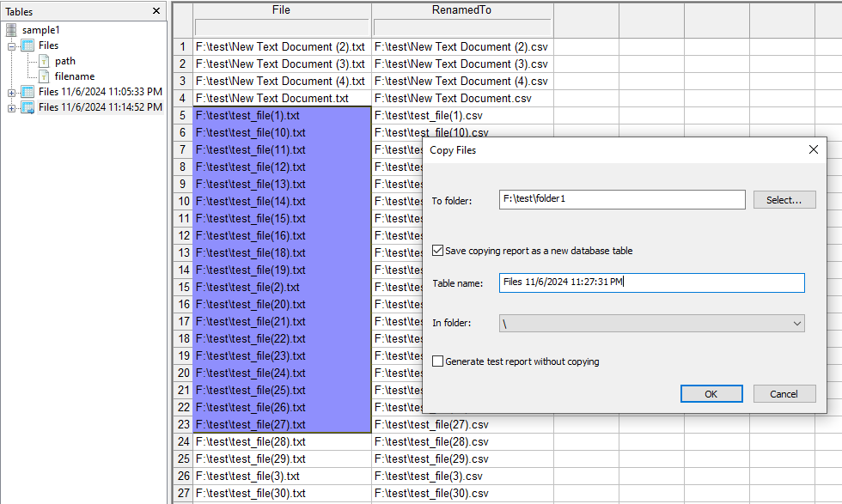Click the RenamedTo column header
842x504 pixels.
(462, 10)
